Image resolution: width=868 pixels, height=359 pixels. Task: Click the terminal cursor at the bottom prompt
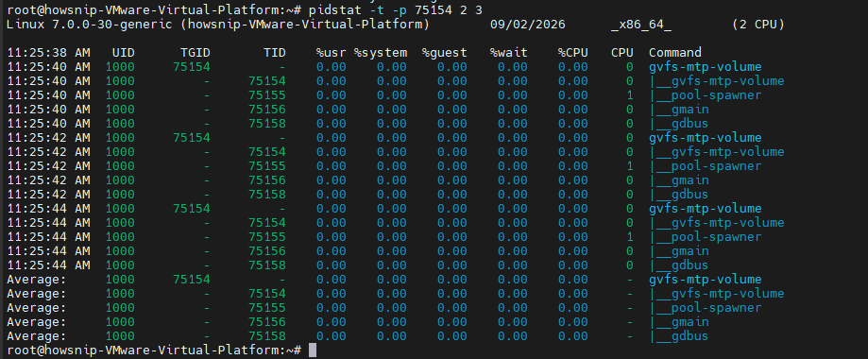tap(313, 350)
